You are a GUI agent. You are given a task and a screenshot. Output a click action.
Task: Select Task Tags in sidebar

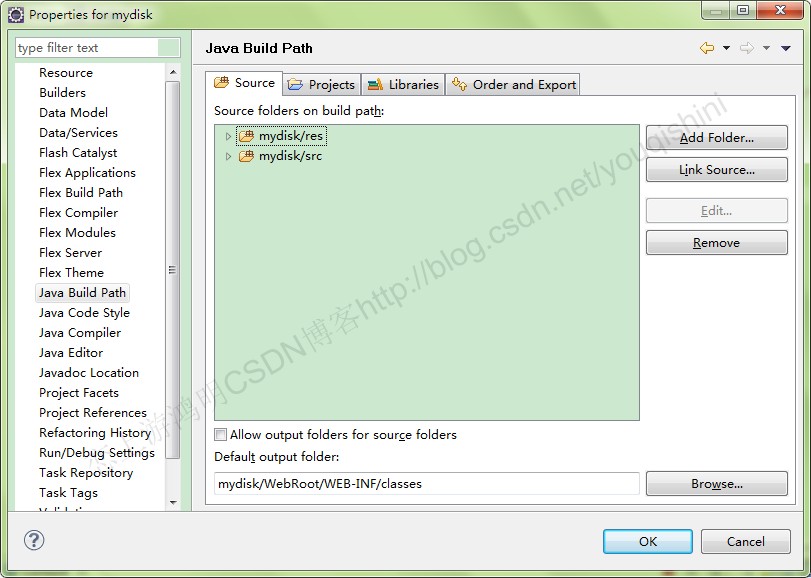coord(68,493)
